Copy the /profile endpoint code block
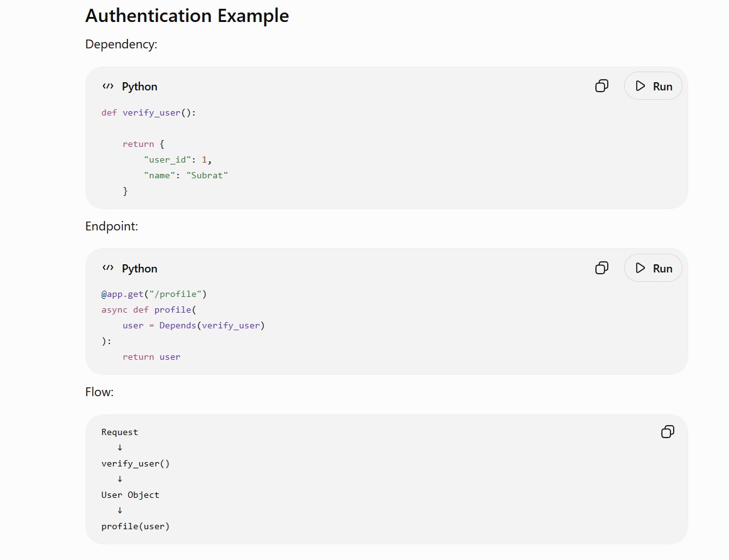The image size is (729, 560). (x=602, y=268)
